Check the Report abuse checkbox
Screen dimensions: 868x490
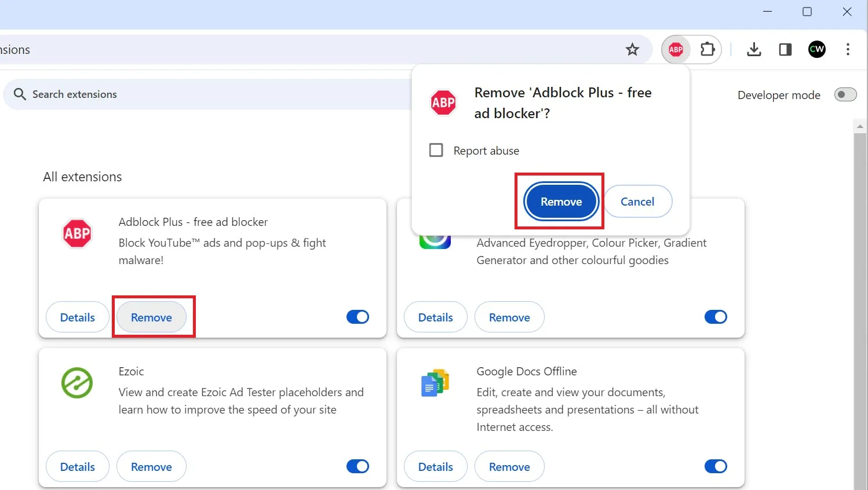pyautogui.click(x=436, y=151)
